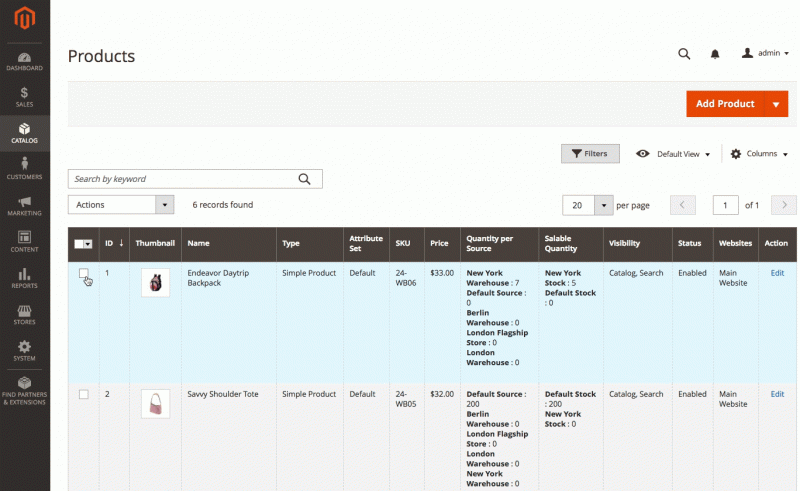Open the Endeavor Daytrip Backpack thumbnail

point(156,283)
